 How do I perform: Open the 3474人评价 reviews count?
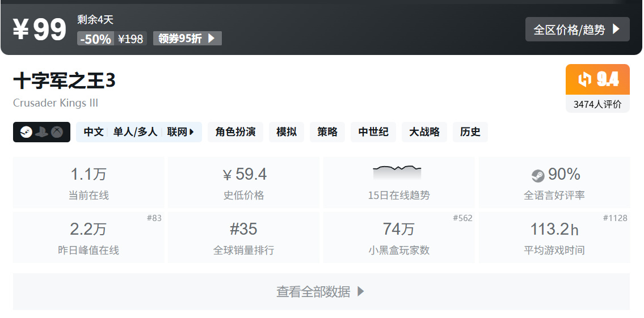(x=597, y=104)
